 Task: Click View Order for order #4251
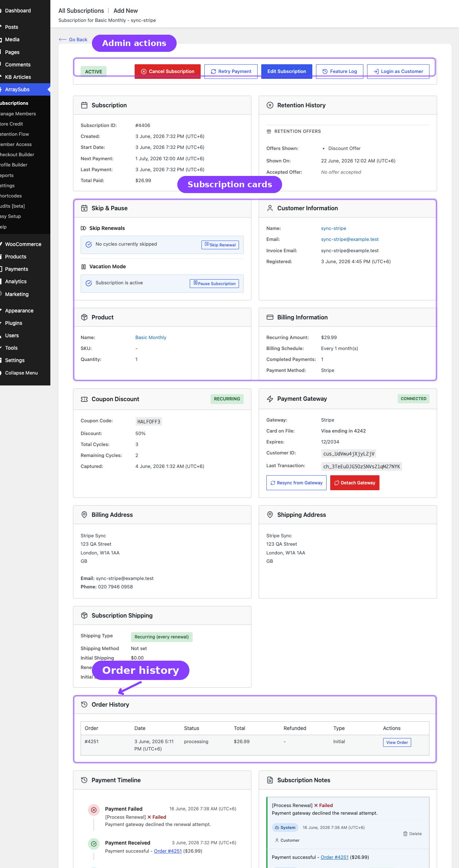click(397, 742)
